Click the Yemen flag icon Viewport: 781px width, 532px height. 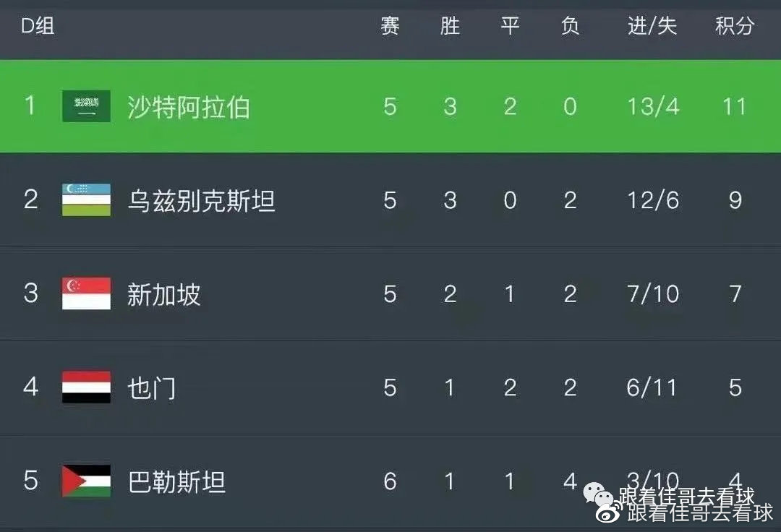[85, 387]
